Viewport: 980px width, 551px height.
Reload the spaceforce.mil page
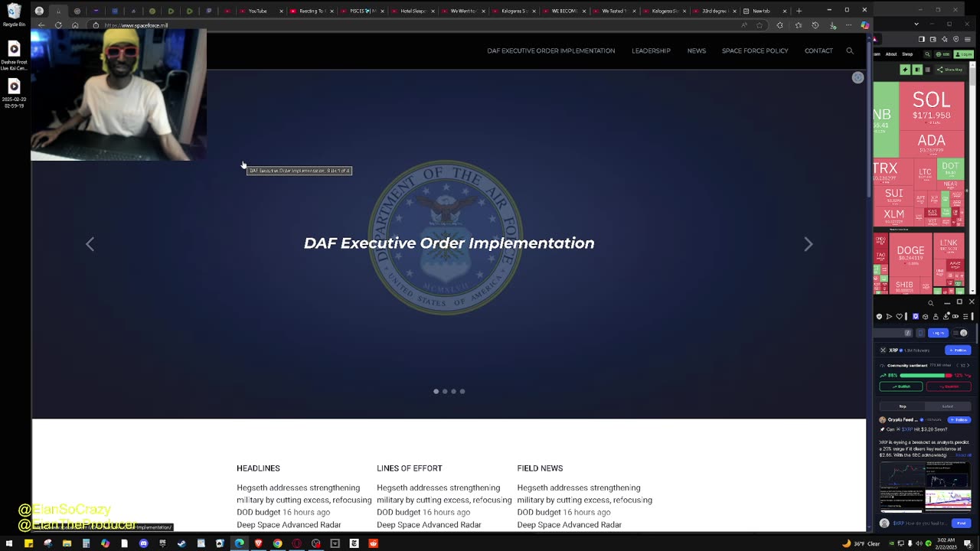coord(58,25)
